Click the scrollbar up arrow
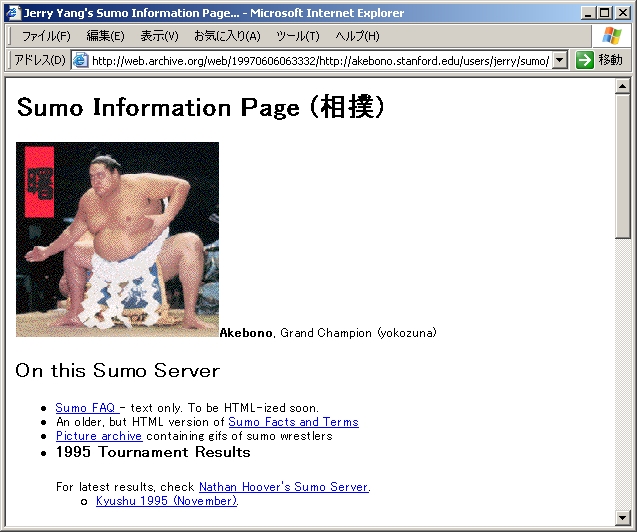637x532 pixels. coord(622,86)
